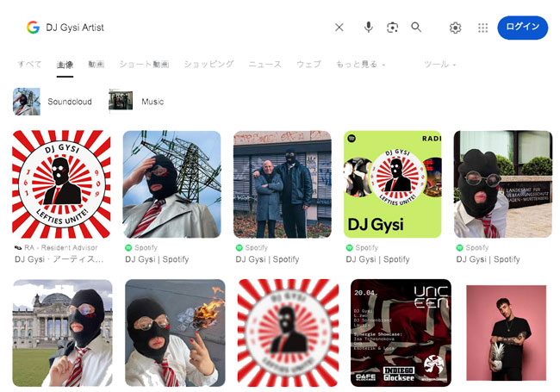The image size is (560, 392).
Task: Open the blurred Lefties Unite logo image
Action: [288, 333]
